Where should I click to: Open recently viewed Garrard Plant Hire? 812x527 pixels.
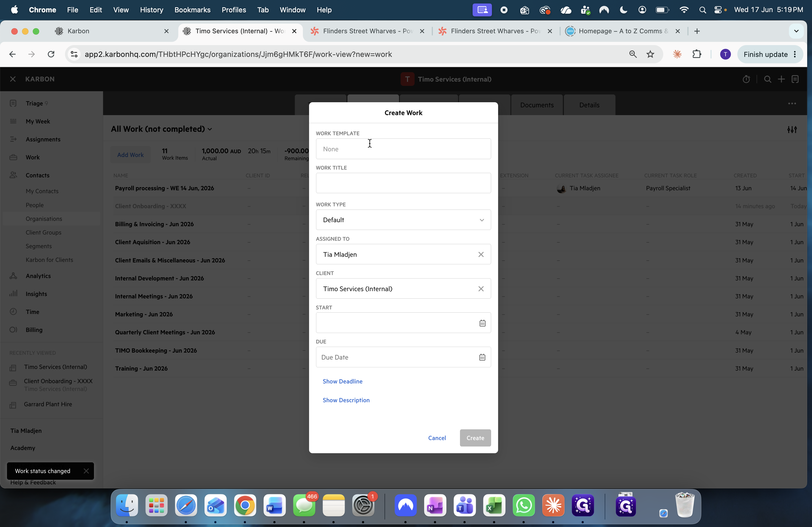(48, 404)
